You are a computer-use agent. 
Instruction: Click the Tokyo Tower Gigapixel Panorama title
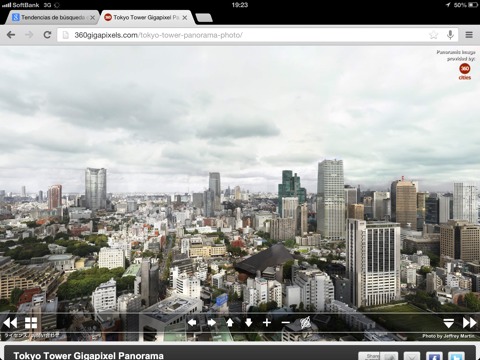[89, 355]
